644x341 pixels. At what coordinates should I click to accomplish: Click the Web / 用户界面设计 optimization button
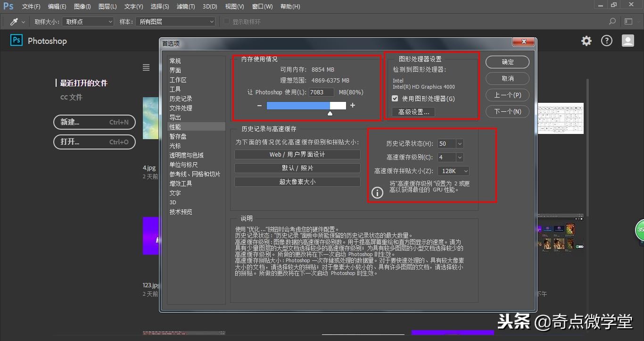[x=297, y=154]
